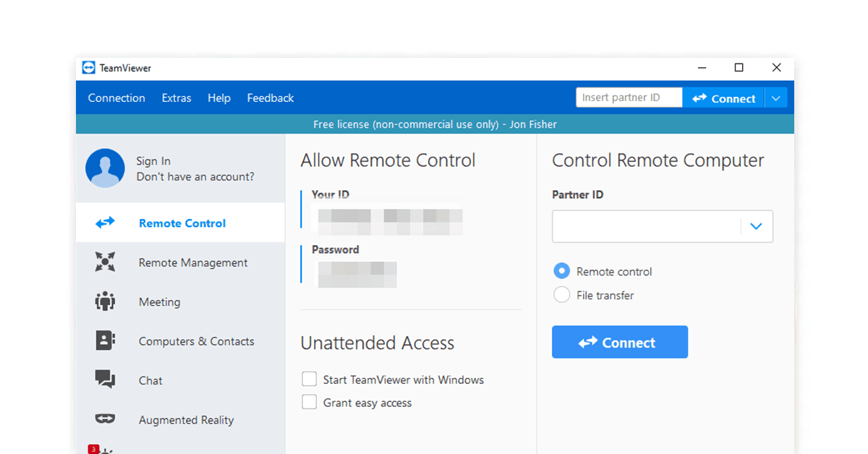Viewport: 868px width, 454px height.
Task: Switch to Remote Management tab
Action: [x=181, y=262]
